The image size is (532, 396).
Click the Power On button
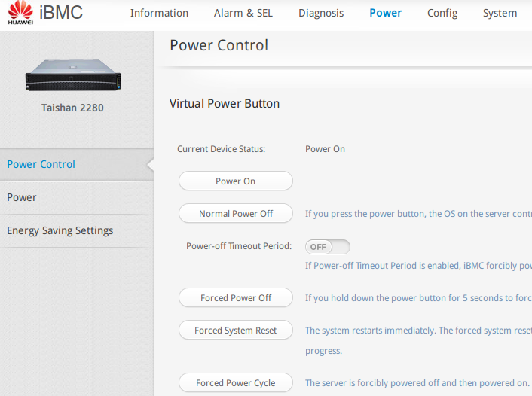tap(235, 181)
